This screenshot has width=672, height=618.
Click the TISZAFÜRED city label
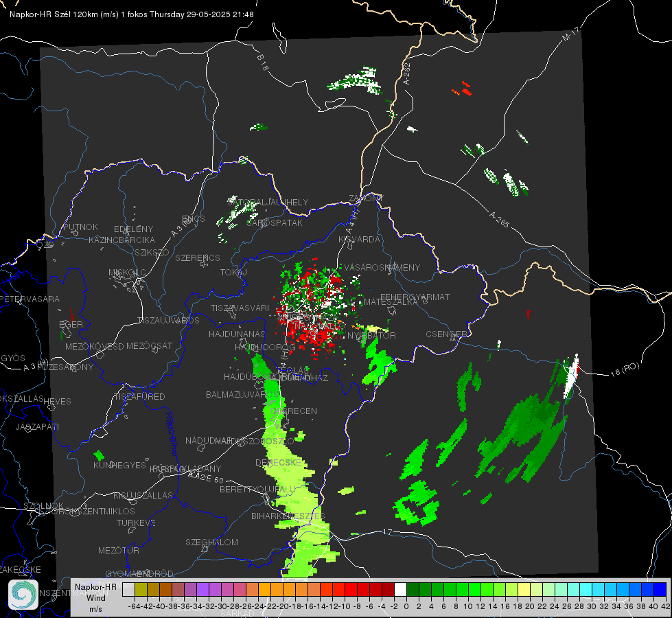(140, 396)
